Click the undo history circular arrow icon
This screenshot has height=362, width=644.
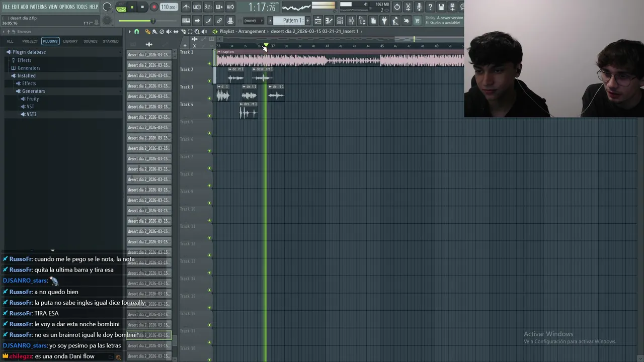pyautogui.click(x=397, y=7)
